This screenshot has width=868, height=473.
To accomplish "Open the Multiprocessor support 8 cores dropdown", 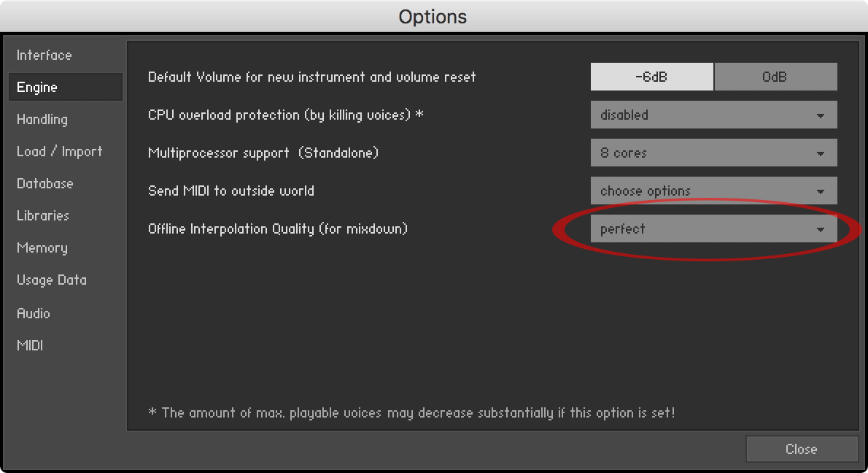I will tap(713, 153).
